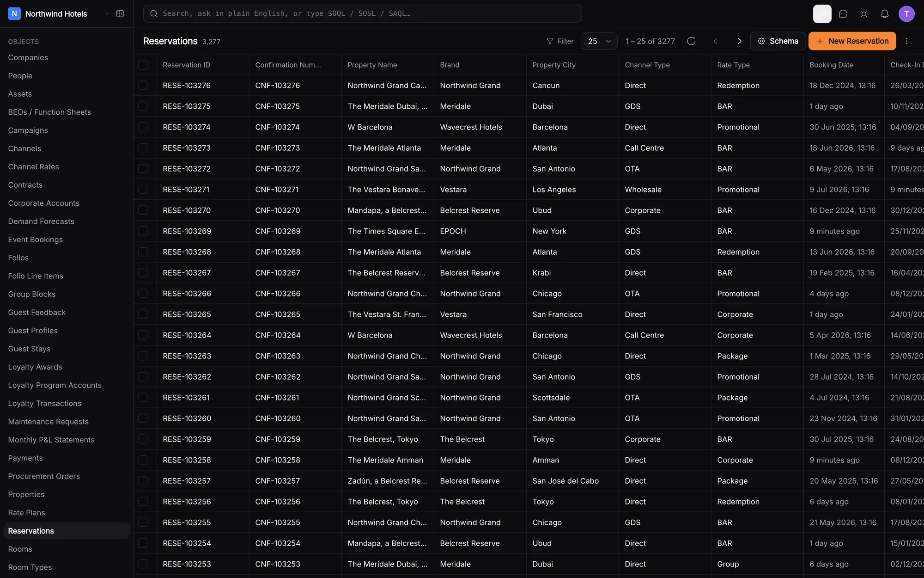The image size is (924, 578).
Task: Open the Schema settings button
Action: point(778,41)
